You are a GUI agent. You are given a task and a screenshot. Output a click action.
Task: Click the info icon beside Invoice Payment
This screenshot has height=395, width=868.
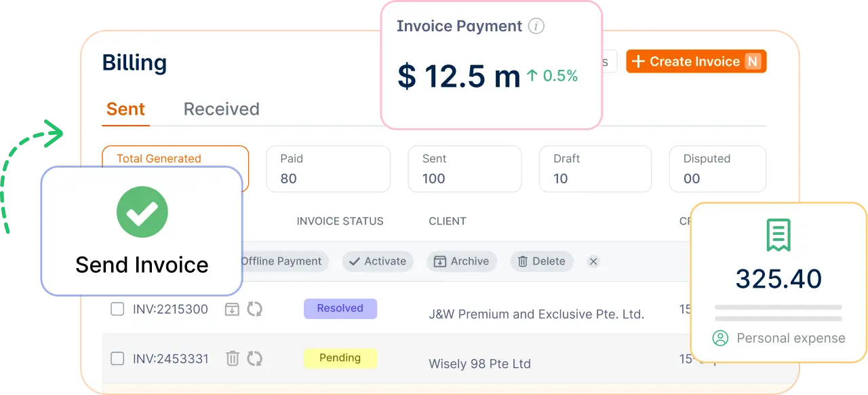coord(536,26)
